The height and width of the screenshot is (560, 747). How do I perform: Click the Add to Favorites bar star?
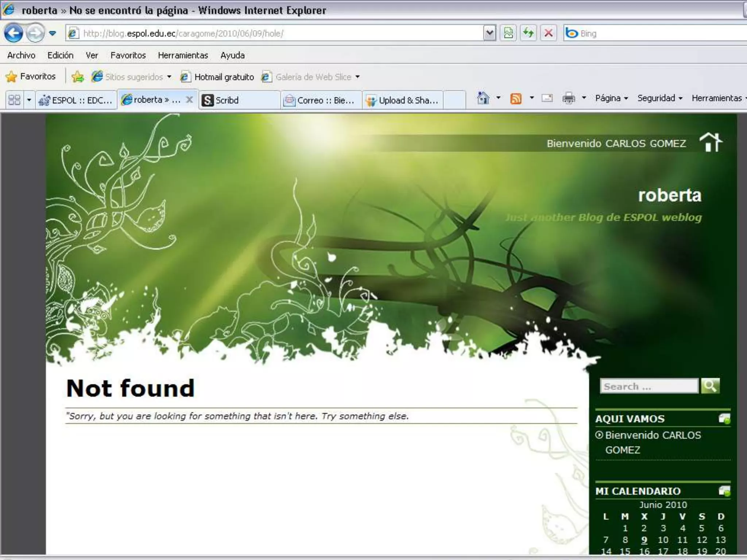click(78, 77)
